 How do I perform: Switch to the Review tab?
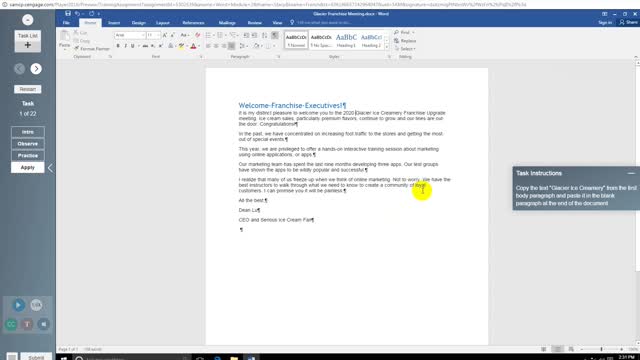pos(255,23)
